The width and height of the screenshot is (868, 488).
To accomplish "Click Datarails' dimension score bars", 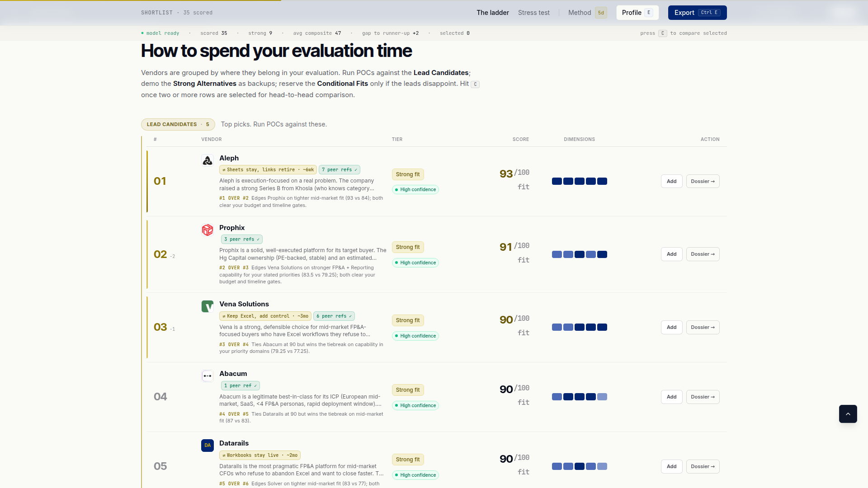I will (580, 466).
